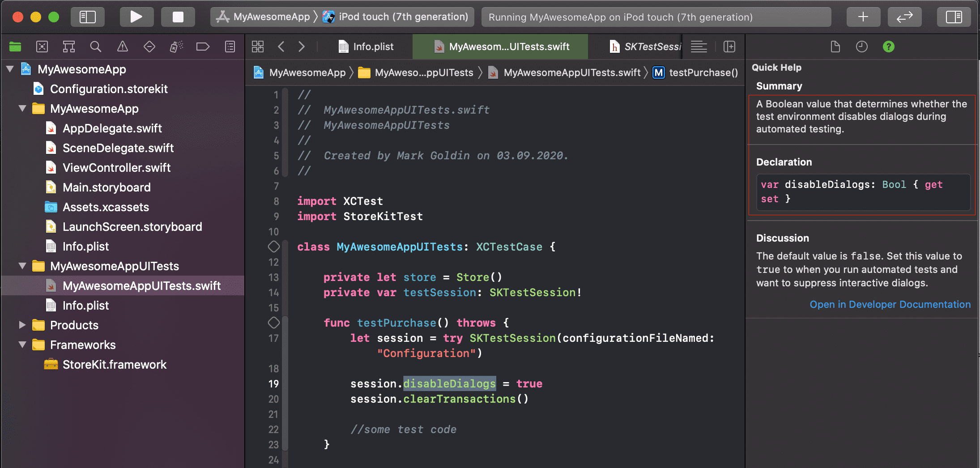The height and width of the screenshot is (468, 980).
Task: Click the XCTestCase superclass name
Action: [509, 247]
